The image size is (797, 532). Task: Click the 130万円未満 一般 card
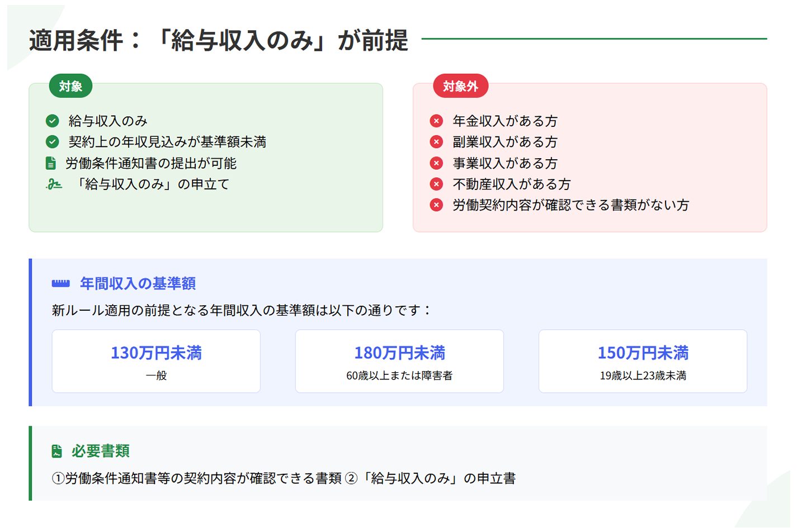(x=156, y=362)
